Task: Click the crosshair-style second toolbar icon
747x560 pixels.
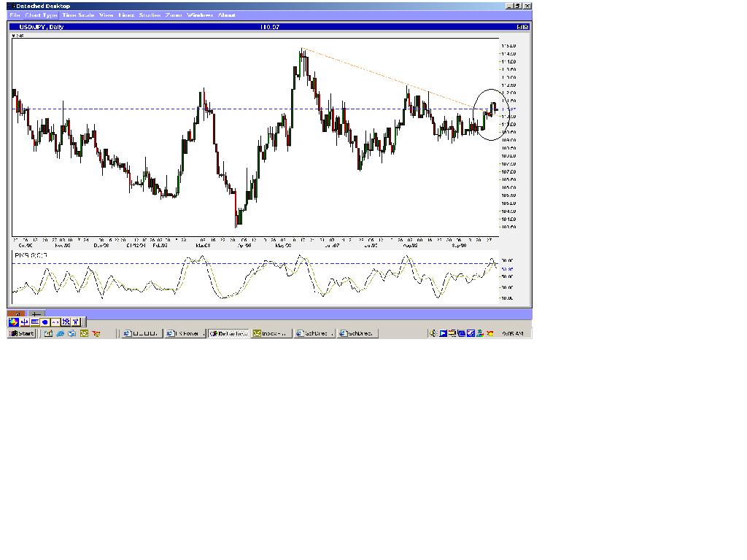Action: click(x=24, y=322)
